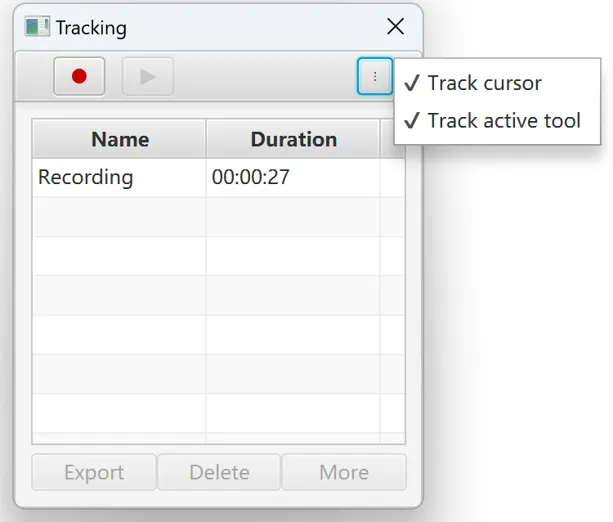Open the three-dot options menu button
This screenshot has height=522, width=613.
point(375,76)
